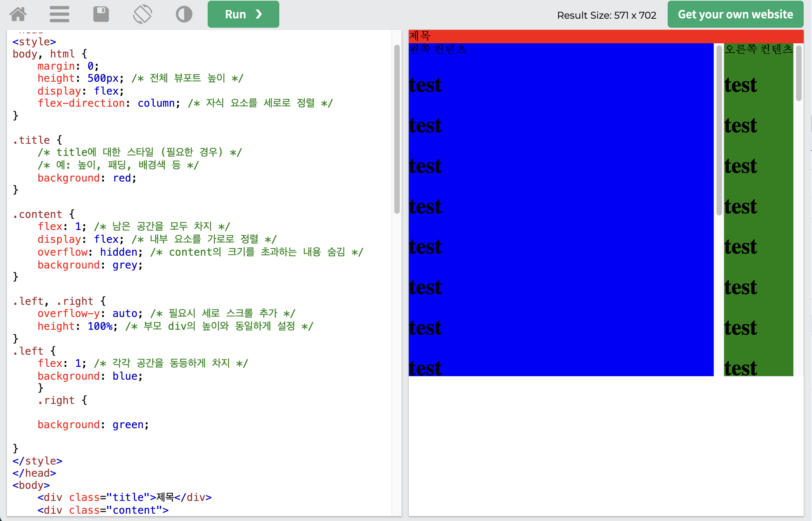Click 왼쪽 컨텐츠 text in the blue panel
The width and height of the screenshot is (812, 521).
click(437, 49)
